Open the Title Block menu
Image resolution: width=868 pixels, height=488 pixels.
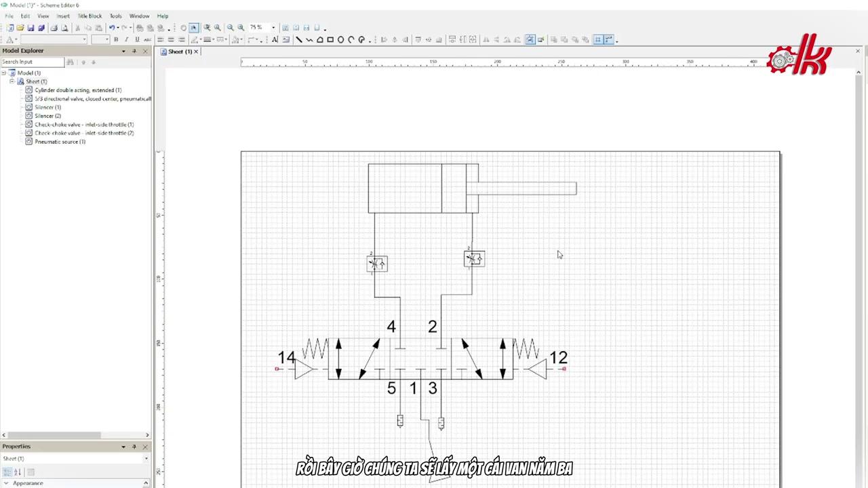90,16
